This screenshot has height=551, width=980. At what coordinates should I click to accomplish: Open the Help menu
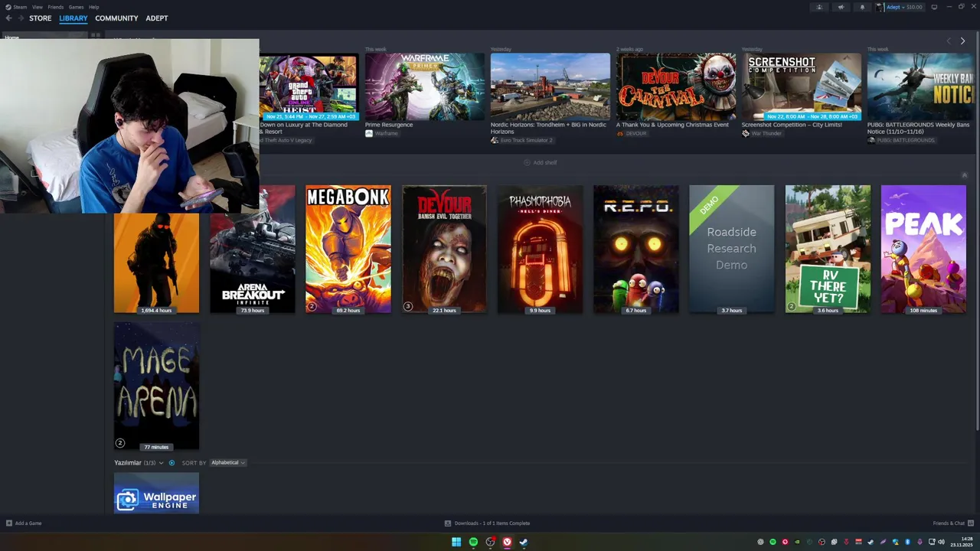(93, 7)
